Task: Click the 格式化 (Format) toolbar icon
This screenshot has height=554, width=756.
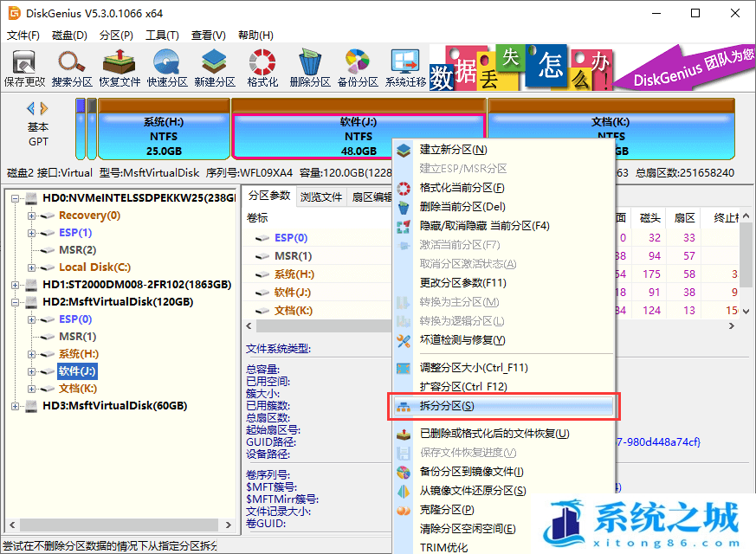Action: 262,68
